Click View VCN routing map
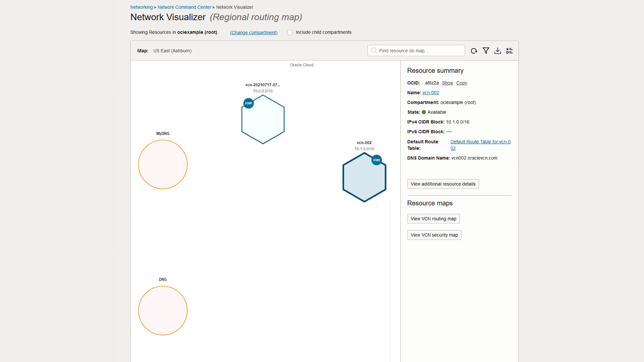 click(x=433, y=219)
